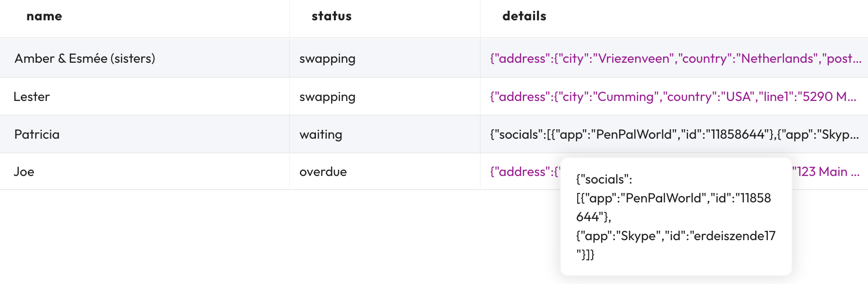
Task: Select the details column header
Action: 524,17
